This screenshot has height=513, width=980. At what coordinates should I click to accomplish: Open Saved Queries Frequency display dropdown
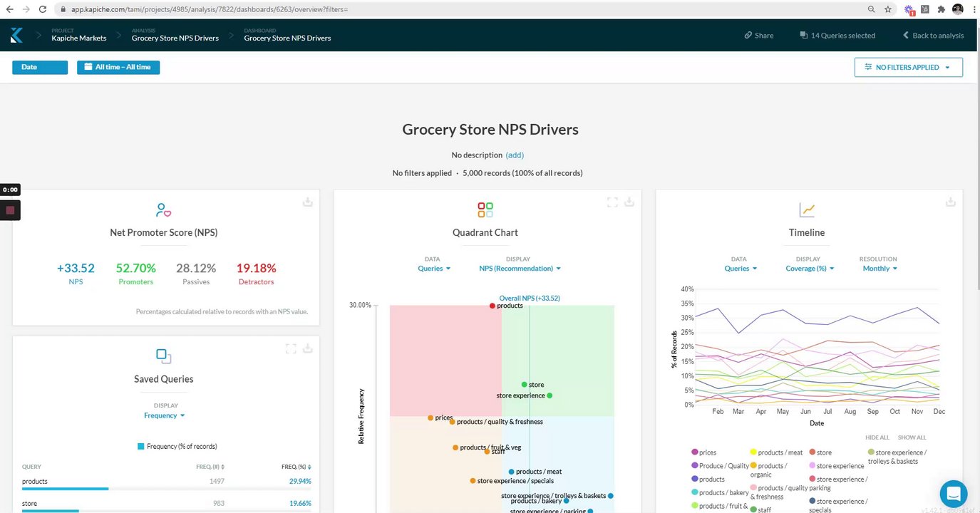click(164, 415)
